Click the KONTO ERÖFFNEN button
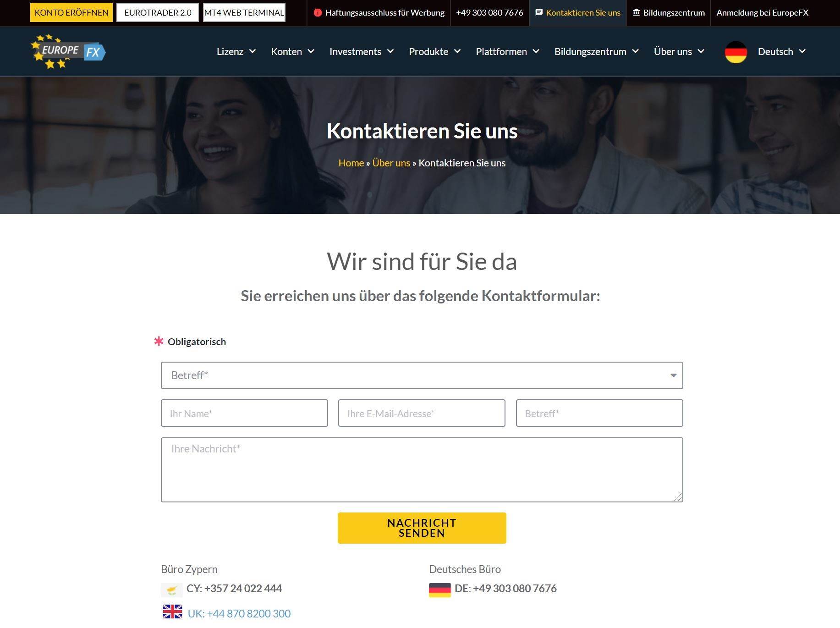 click(x=71, y=12)
